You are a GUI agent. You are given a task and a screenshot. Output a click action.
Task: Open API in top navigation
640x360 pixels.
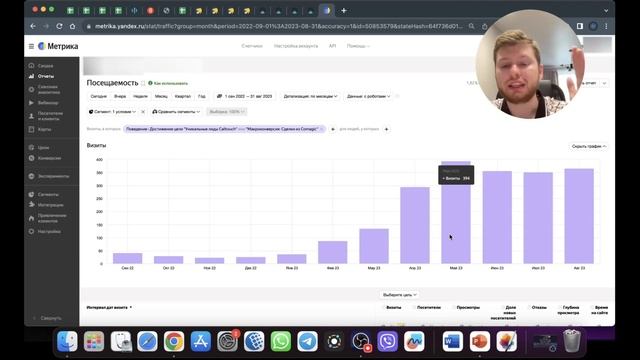(x=332, y=46)
